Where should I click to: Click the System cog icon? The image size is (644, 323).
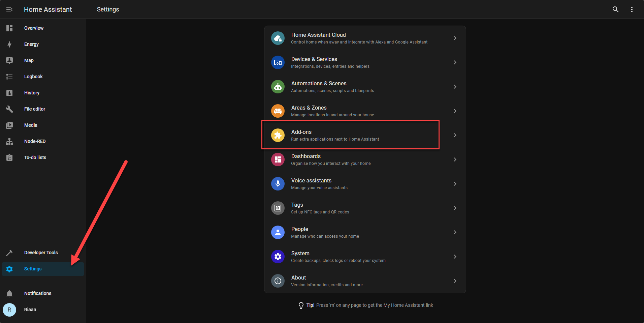click(x=278, y=257)
